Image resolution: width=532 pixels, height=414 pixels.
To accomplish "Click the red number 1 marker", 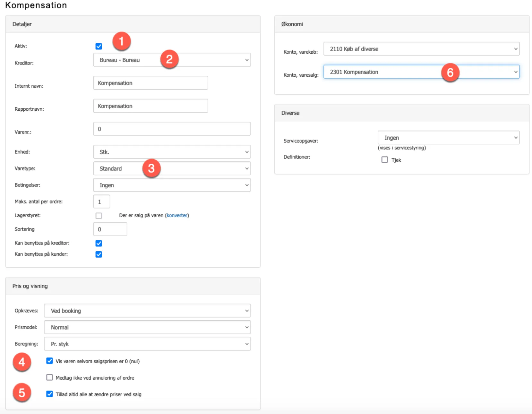I will (121, 41).
